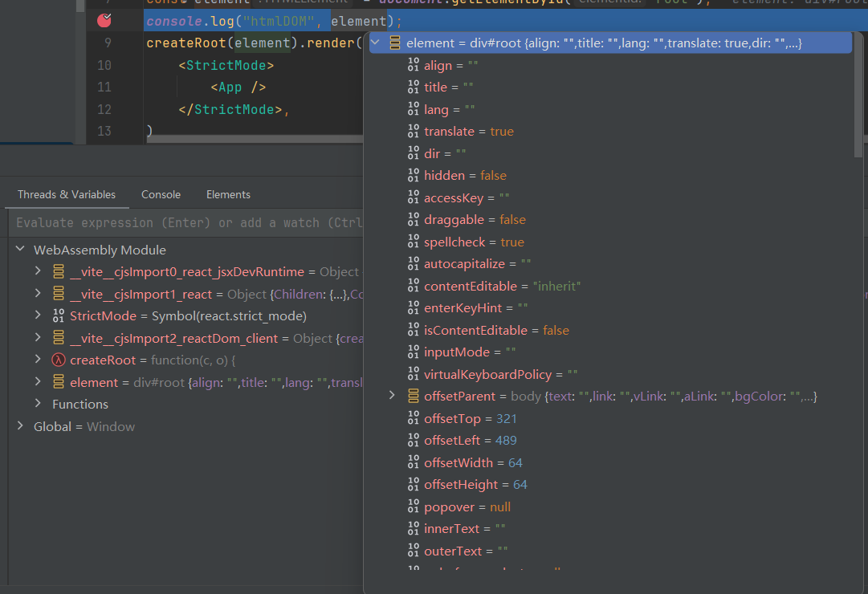Expand __vite__cjsImport0_react_jsxDevRuntime variable
Screen dimensions: 868x594
coord(38,271)
